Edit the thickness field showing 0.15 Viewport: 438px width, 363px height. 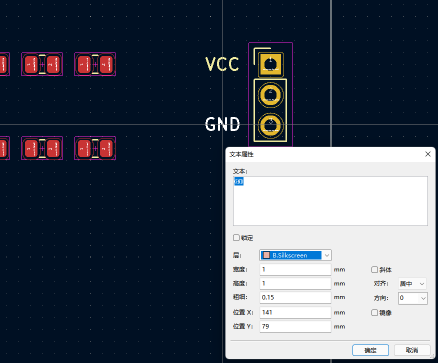point(295,297)
